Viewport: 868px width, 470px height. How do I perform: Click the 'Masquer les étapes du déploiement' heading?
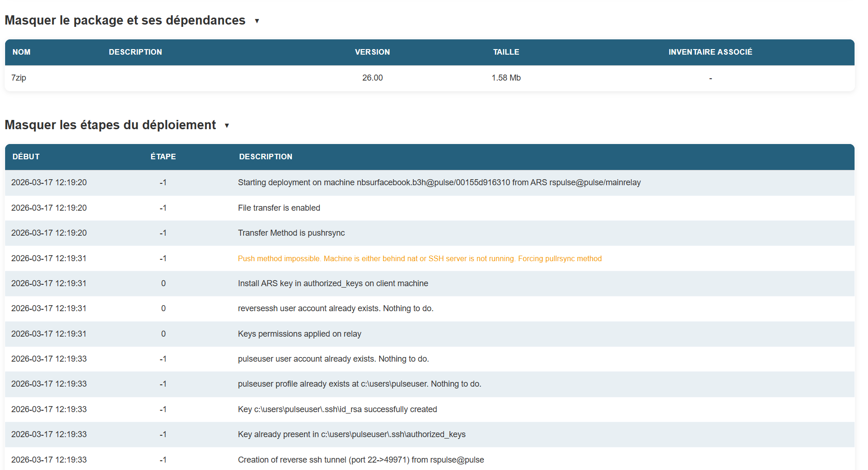click(x=110, y=125)
